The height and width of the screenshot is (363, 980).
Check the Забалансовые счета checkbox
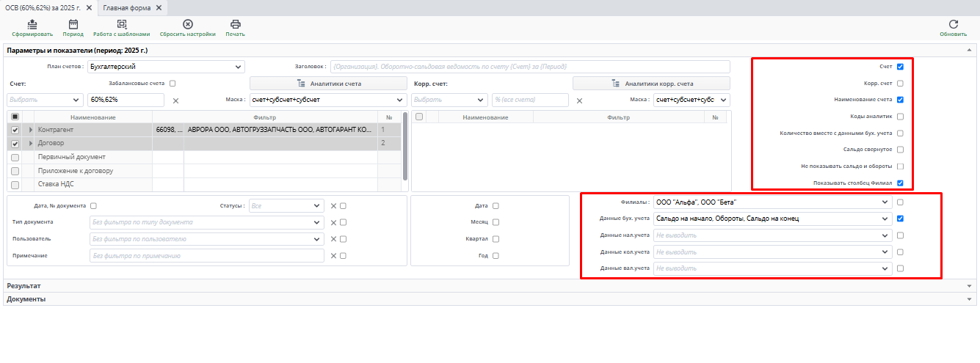point(173,84)
